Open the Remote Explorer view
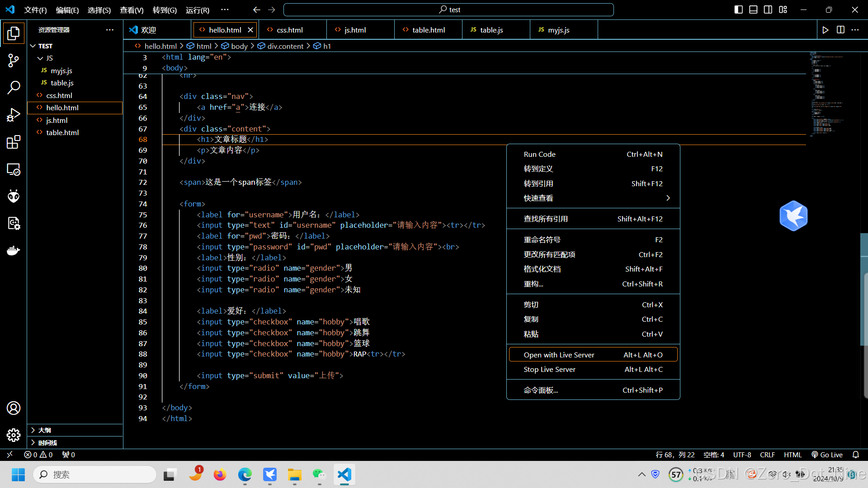 [x=14, y=169]
